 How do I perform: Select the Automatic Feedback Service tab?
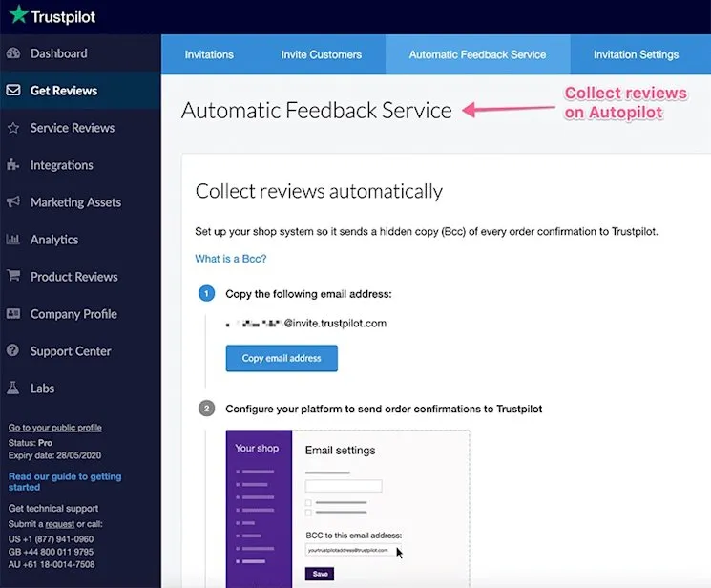click(x=477, y=54)
